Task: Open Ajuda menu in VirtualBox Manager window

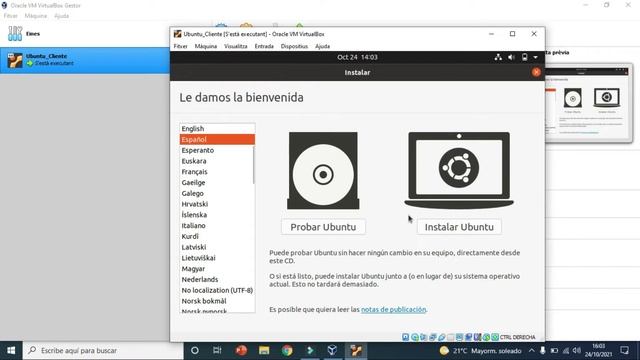Action: coord(62,16)
